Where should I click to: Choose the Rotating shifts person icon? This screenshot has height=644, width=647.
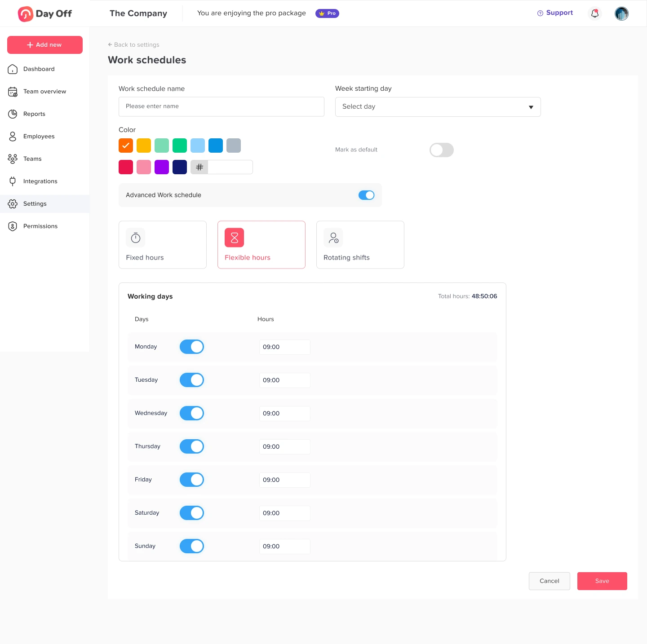coord(333,238)
